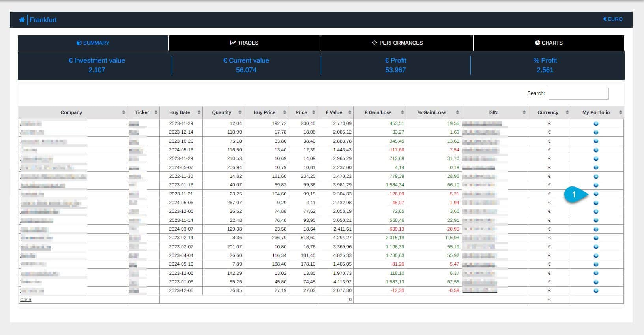Image resolution: width=644 pixels, height=335 pixels.
Task: Click the EURO currency link
Action: click(613, 19)
